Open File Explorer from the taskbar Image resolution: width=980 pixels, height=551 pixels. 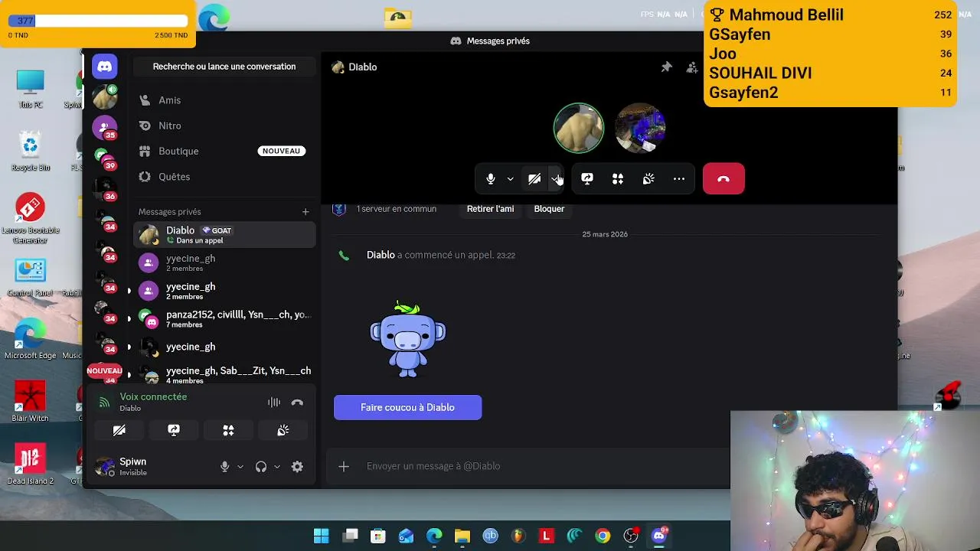point(462,536)
